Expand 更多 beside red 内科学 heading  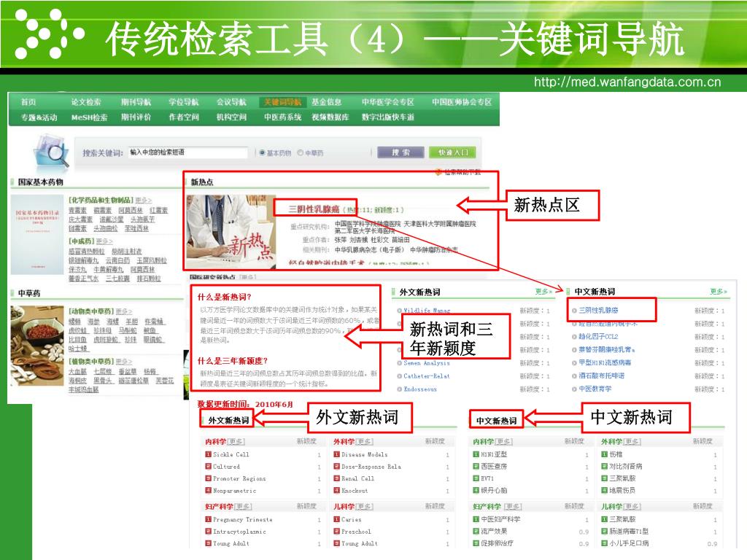pyautogui.click(x=236, y=442)
